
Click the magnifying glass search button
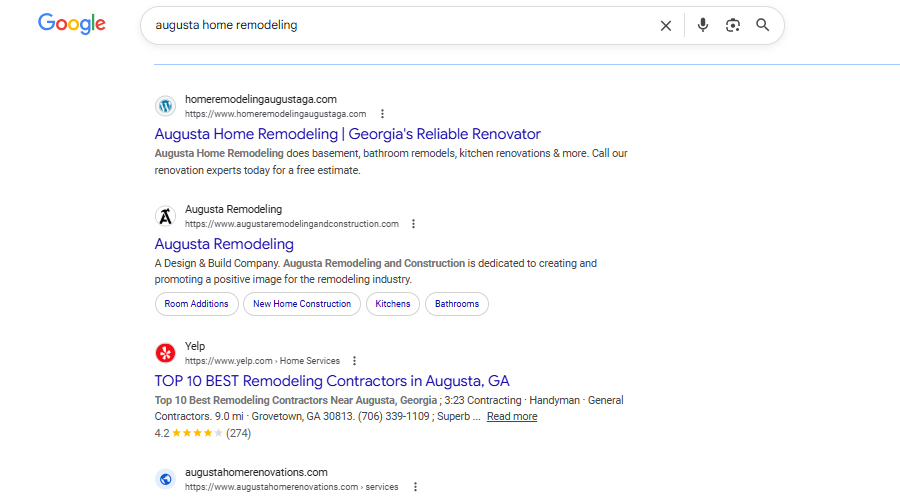[x=763, y=26]
